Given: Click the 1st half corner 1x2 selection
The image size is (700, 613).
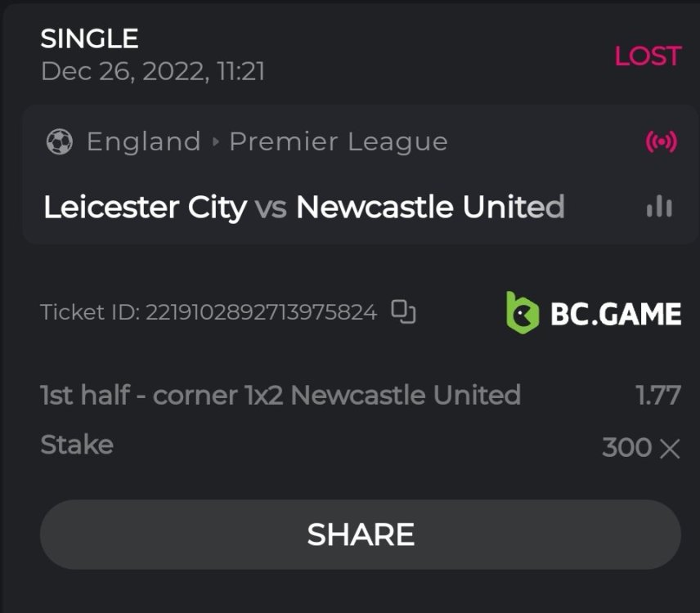Looking at the screenshot, I should (x=280, y=396).
